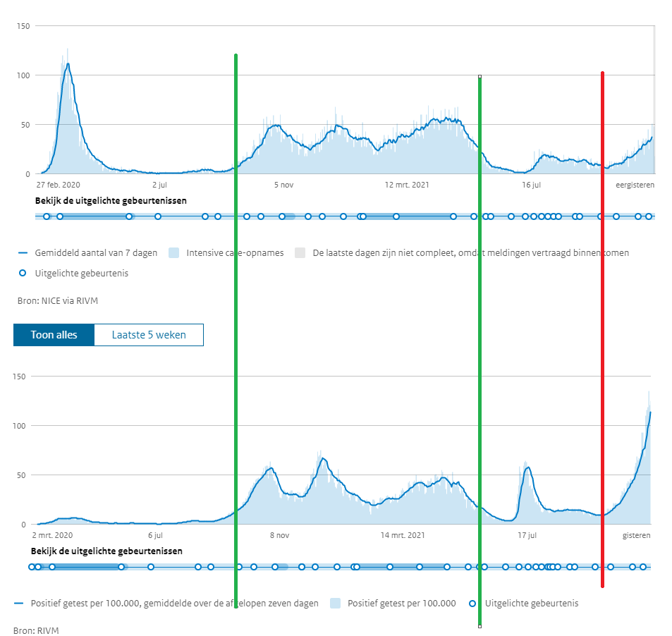Click circle icon of lower "Uitgelichte gebeurtenis" legend
This screenshot has height=636, width=672.
tap(472, 604)
